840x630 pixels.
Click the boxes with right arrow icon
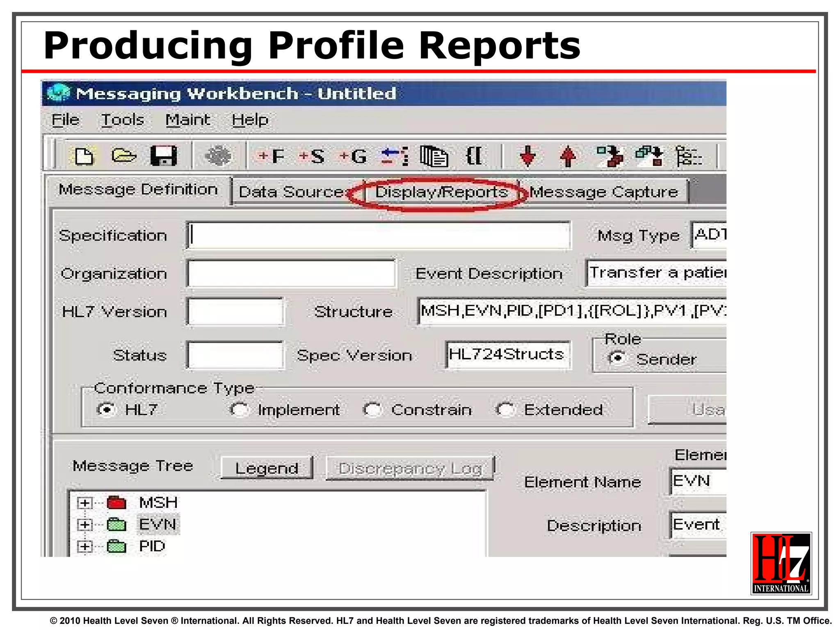tap(610, 156)
